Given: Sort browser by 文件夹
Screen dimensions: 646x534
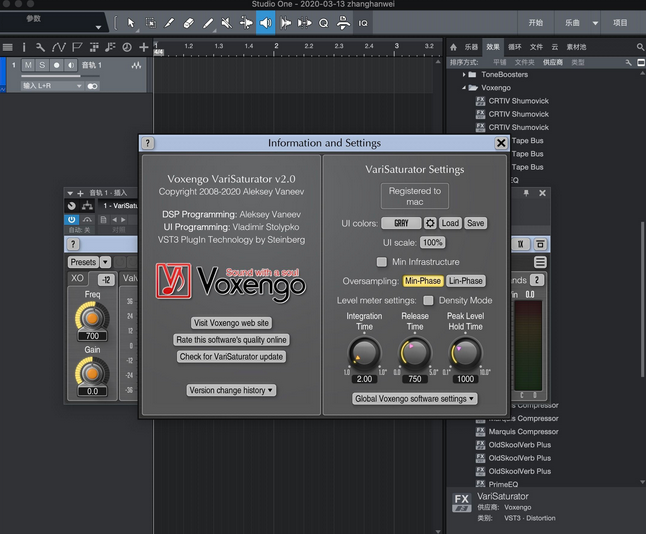Looking at the screenshot, I should (x=524, y=62).
